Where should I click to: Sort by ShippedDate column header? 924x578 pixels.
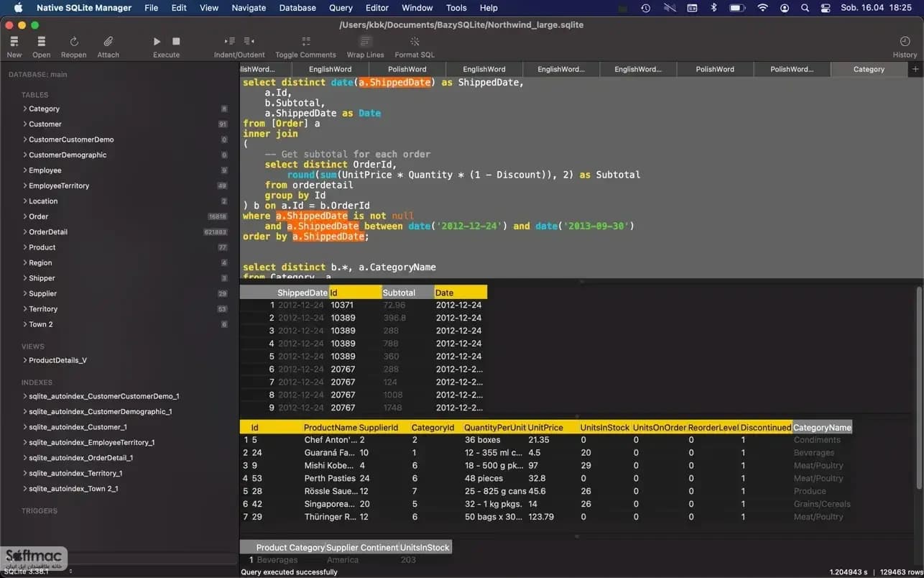(302, 293)
